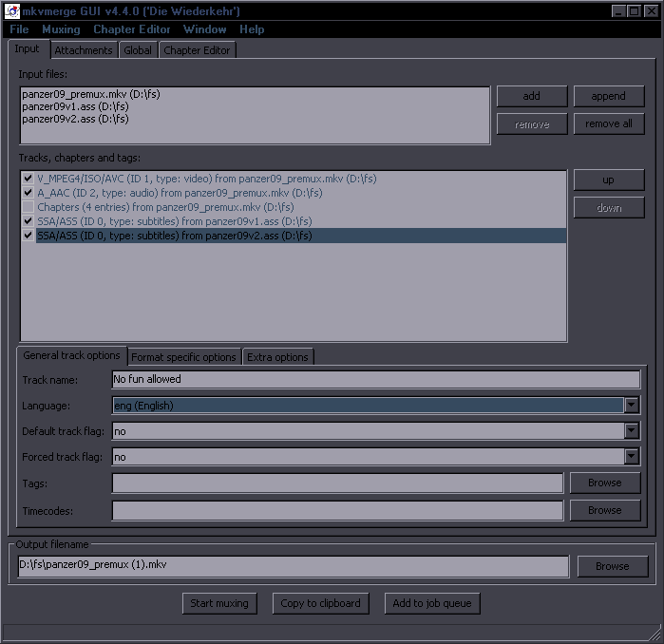This screenshot has height=644, width=664.
Task: Open the File menu
Action: point(19,29)
